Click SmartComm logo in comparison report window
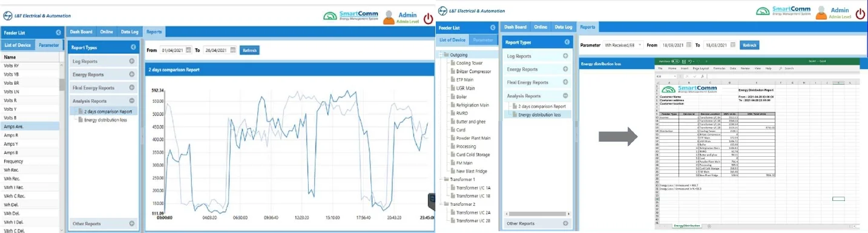Screen dimensions: 868x233 [350, 16]
